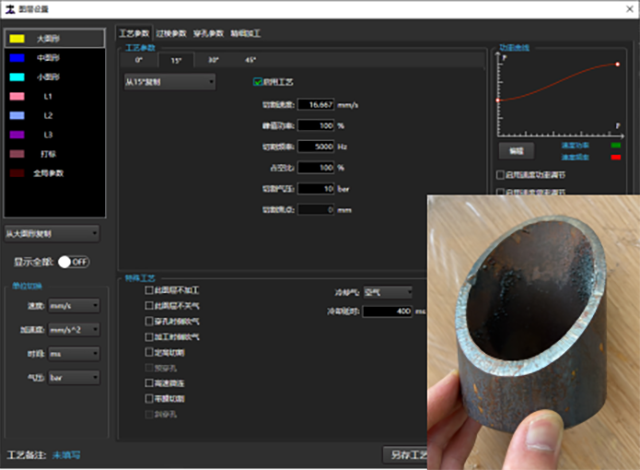Image resolution: width=640 pixels, height=470 pixels.
Task: Toggle the 显示全部 OFF switch
Action: point(73,261)
